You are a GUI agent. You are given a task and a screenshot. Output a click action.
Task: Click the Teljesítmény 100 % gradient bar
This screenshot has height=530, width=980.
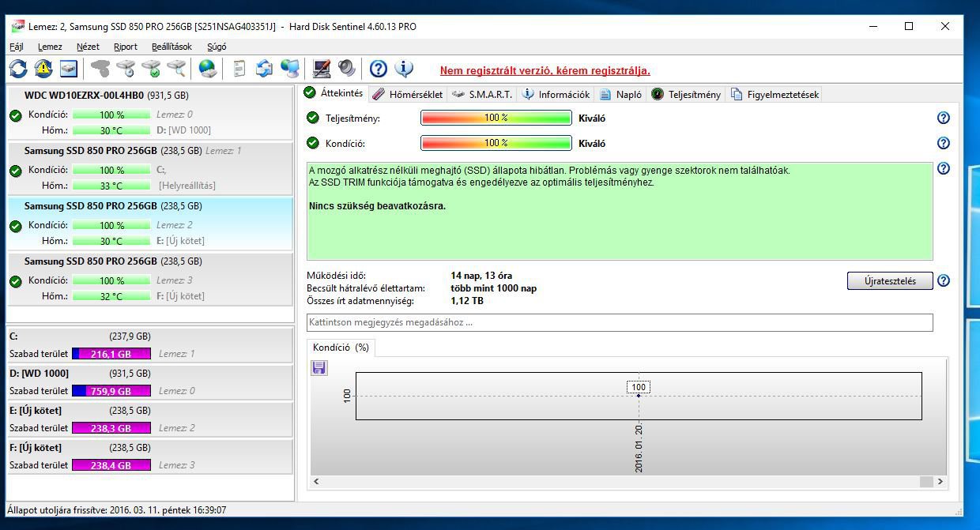496,118
